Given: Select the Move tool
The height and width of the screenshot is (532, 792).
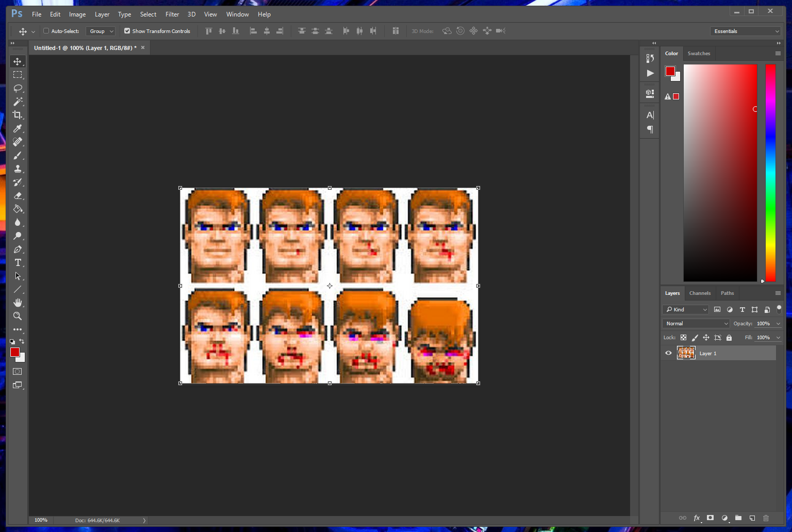Looking at the screenshot, I should [18, 61].
